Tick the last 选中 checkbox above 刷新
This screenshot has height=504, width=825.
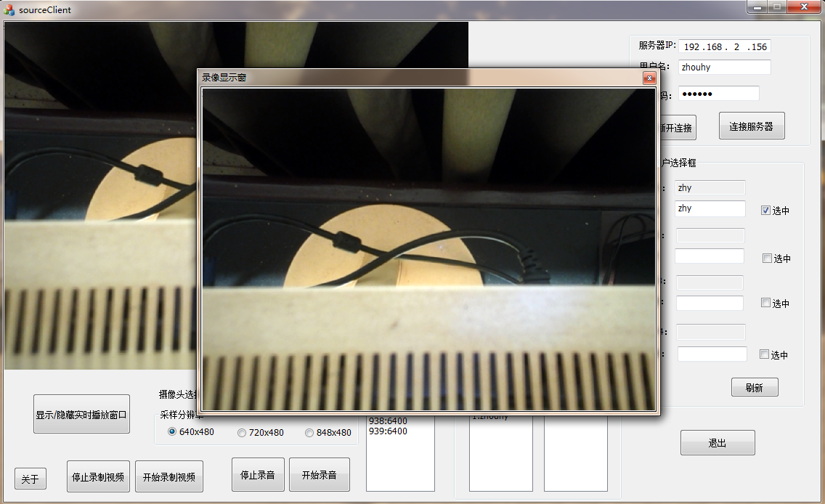(x=764, y=354)
